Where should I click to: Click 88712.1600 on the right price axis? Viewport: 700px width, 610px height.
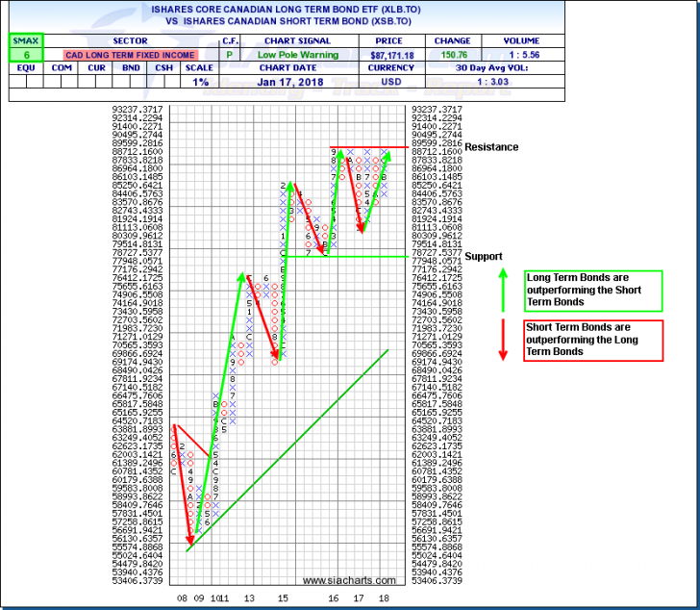(437, 151)
